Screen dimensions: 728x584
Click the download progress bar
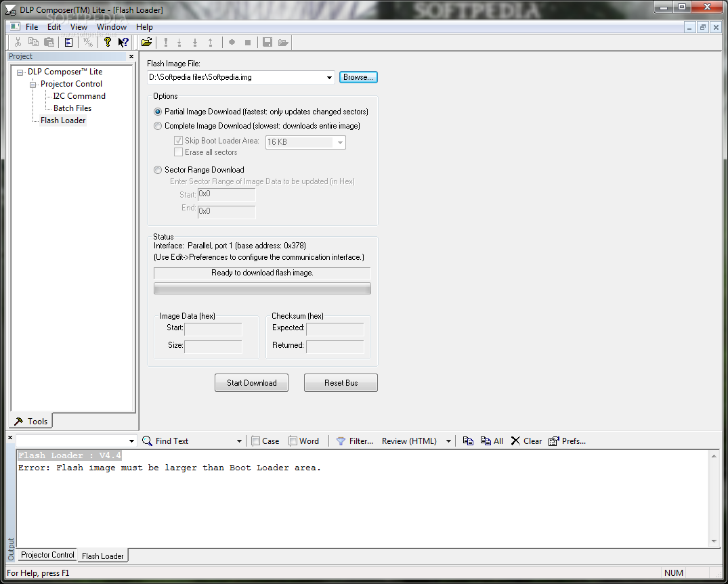click(262, 288)
